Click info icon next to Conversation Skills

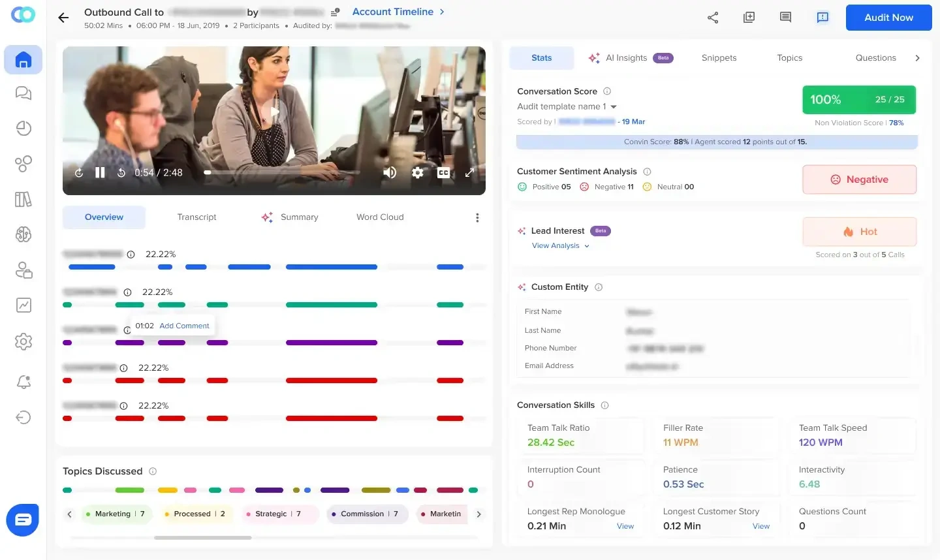click(604, 405)
